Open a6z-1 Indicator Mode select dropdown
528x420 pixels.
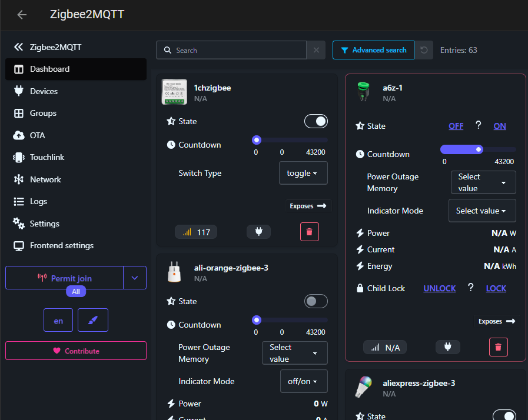pyautogui.click(x=481, y=211)
